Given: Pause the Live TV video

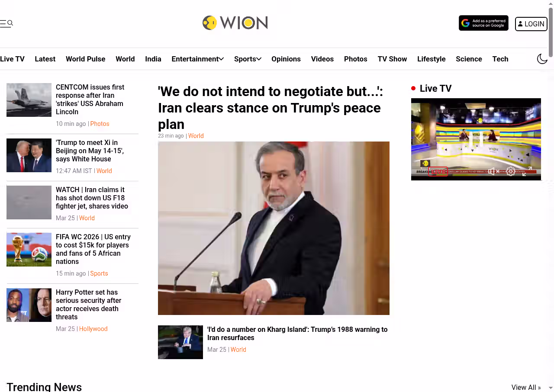Looking at the screenshot, I should pos(476,139).
